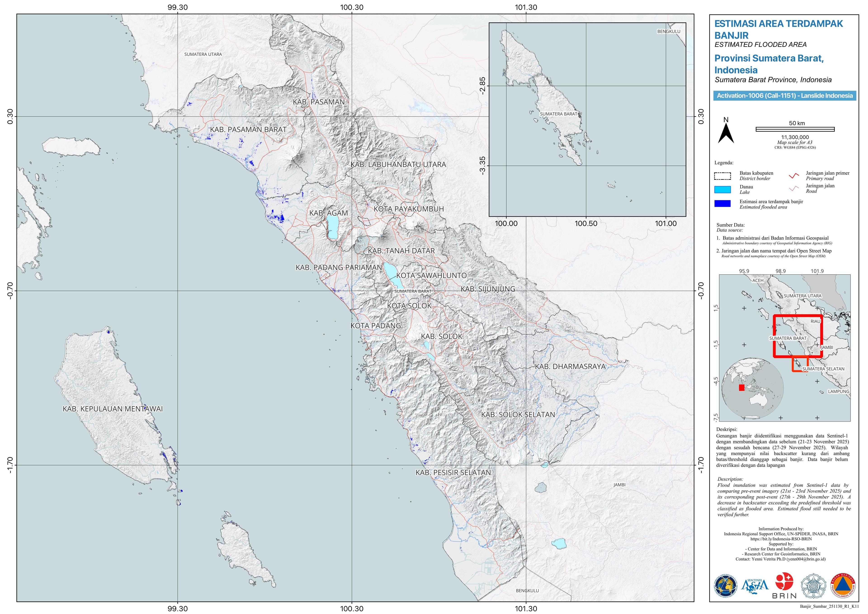Click the dark blue flooded area legend swatch
The width and height of the screenshot is (868, 614).
(722, 204)
